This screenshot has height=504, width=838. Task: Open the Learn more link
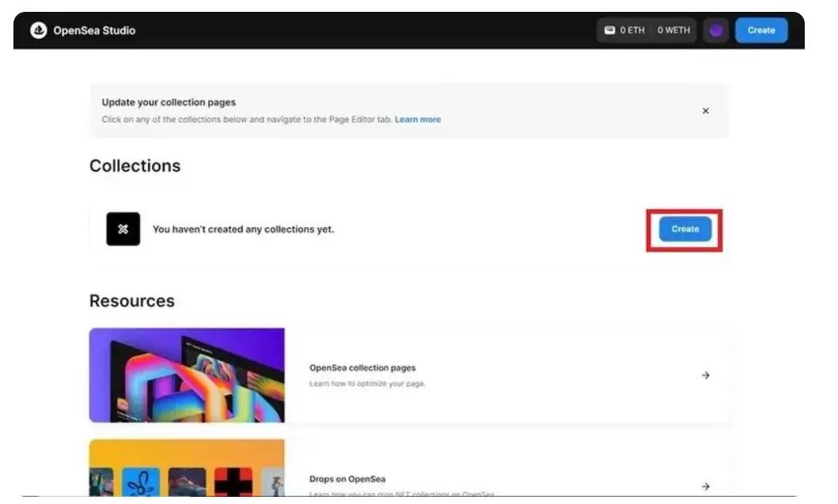tap(418, 119)
